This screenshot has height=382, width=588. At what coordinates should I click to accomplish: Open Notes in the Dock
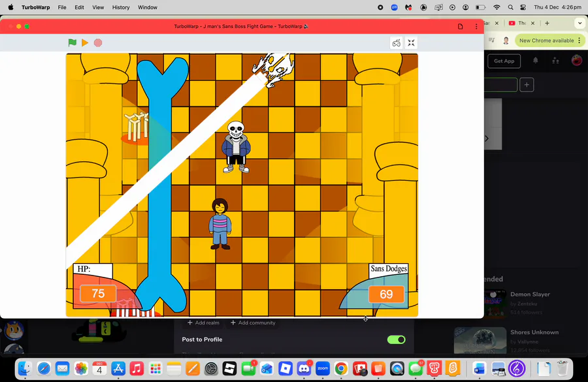[174, 369]
